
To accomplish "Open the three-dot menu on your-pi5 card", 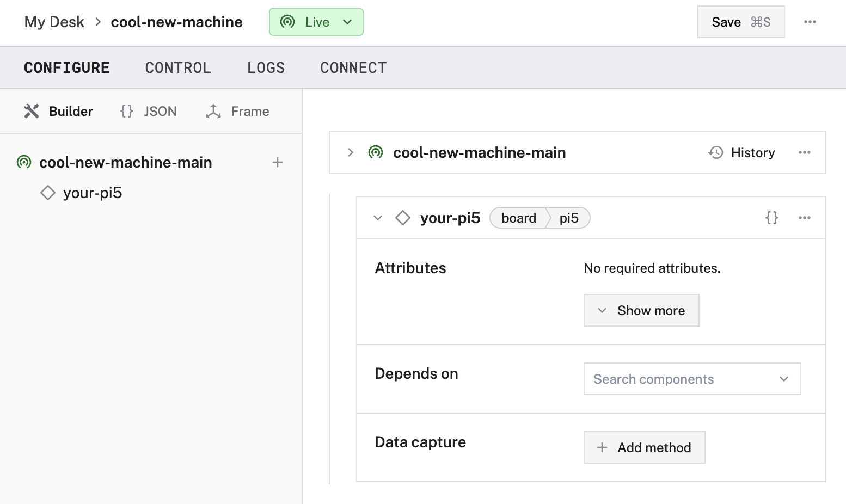I will click(804, 218).
